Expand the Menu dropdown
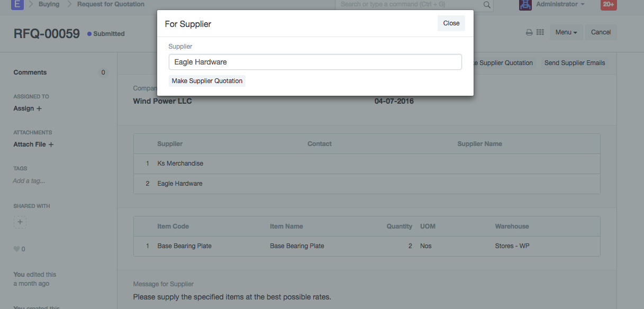Screen dimensions: 644x309 click(566, 32)
